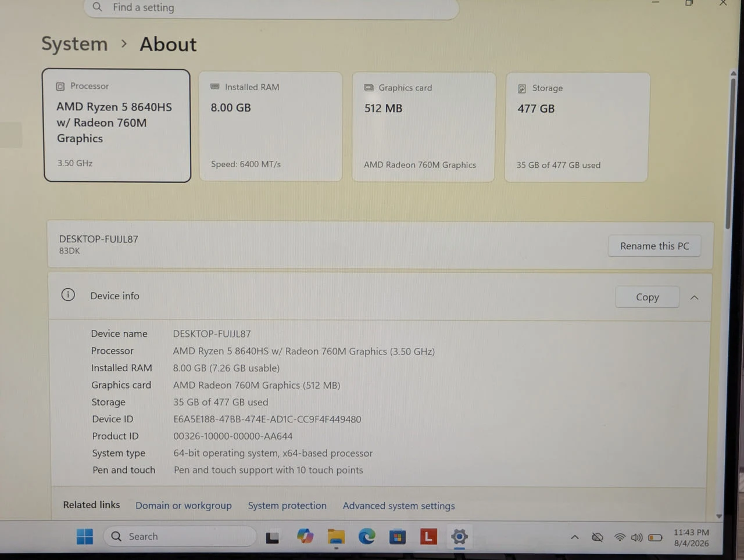The image size is (744, 560).
Task: Click the crossed-out cloud tray icon
Action: tap(597, 537)
